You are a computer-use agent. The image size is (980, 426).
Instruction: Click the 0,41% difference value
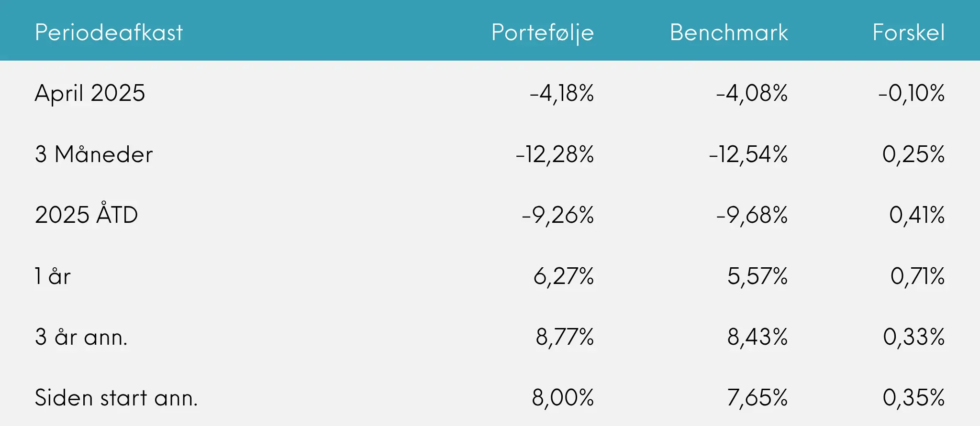917,215
